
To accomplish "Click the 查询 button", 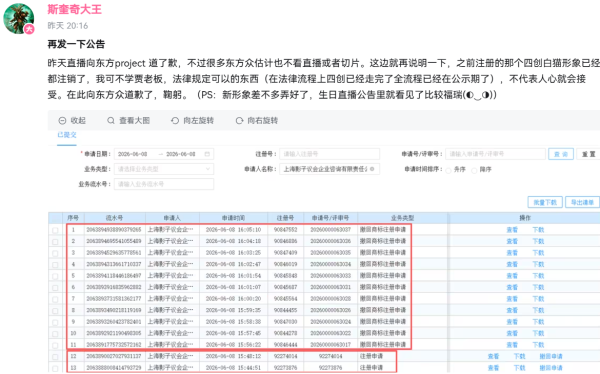I will (561, 154).
